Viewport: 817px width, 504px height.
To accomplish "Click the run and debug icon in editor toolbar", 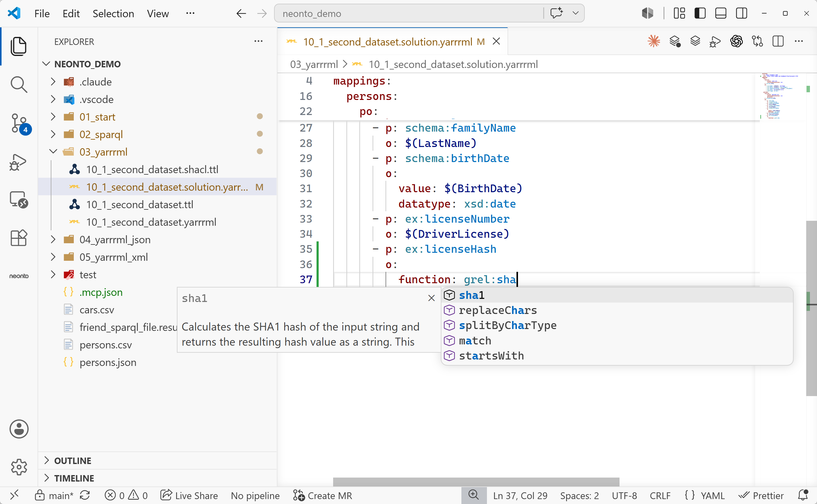I will coord(715,42).
